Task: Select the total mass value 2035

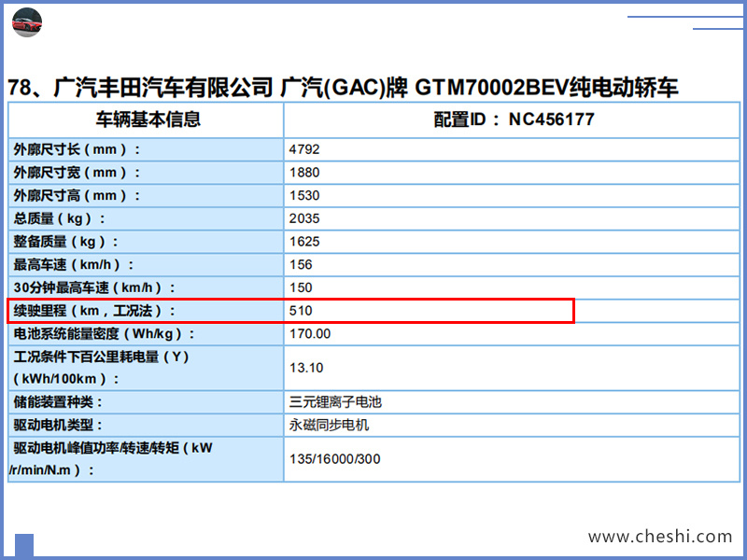Action: point(304,218)
